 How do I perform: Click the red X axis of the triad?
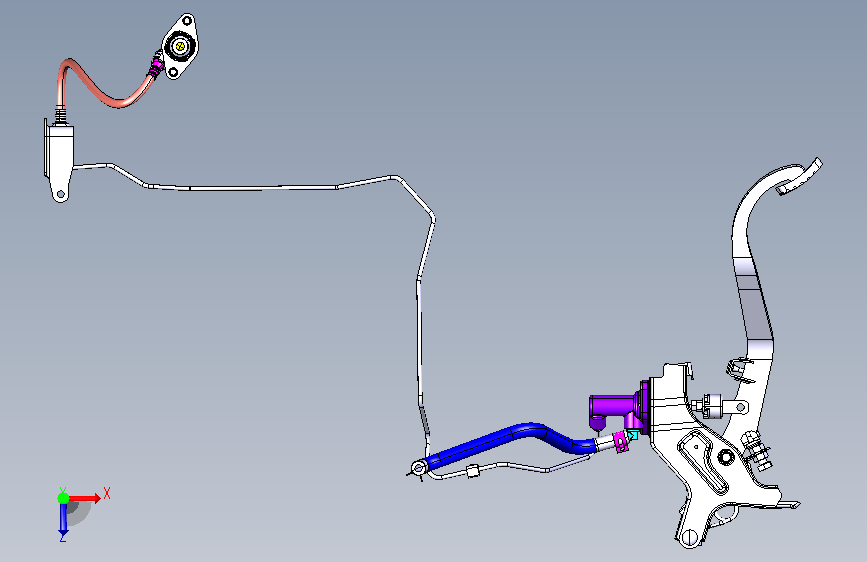tap(86, 498)
